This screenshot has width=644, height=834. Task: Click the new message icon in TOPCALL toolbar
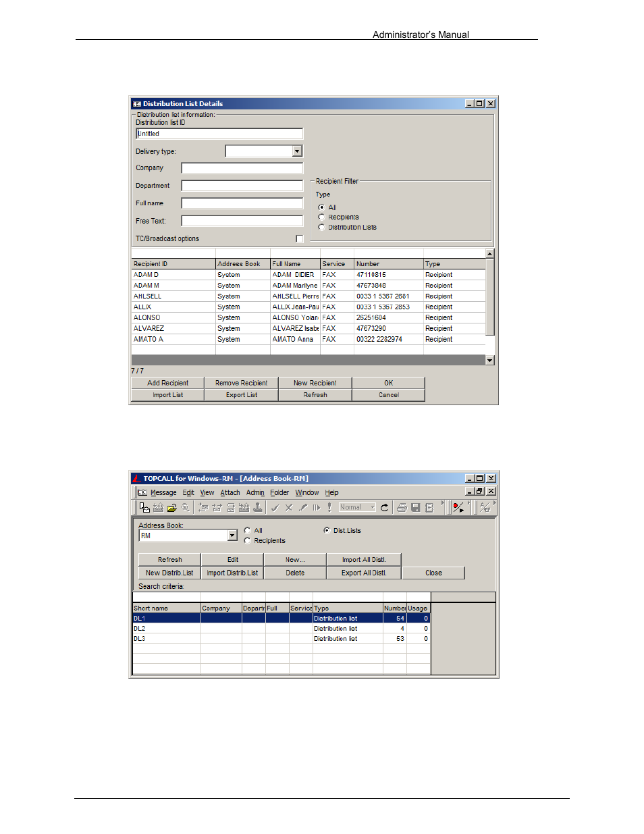144,507
